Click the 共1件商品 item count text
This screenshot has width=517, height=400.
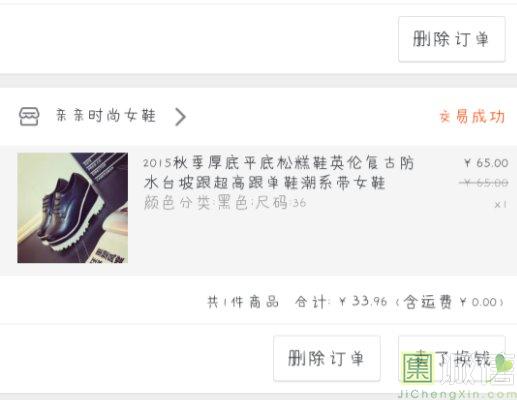click(243, 302)
